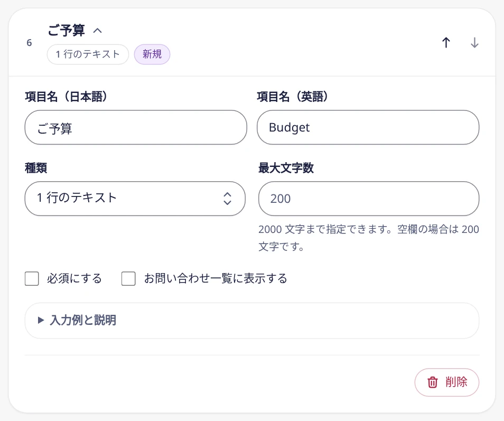Click the 最大文字数 label

pos(286,168)
